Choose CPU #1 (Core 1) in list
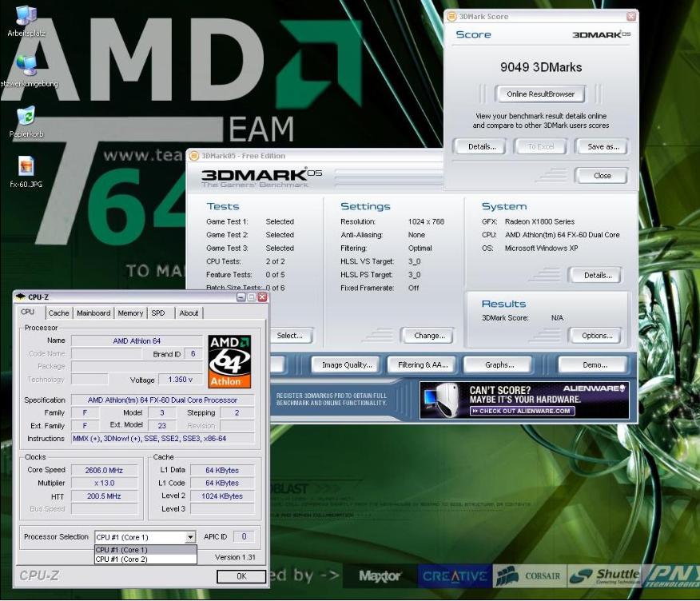Viewport: 700px width, 601px height. [145, 550]
